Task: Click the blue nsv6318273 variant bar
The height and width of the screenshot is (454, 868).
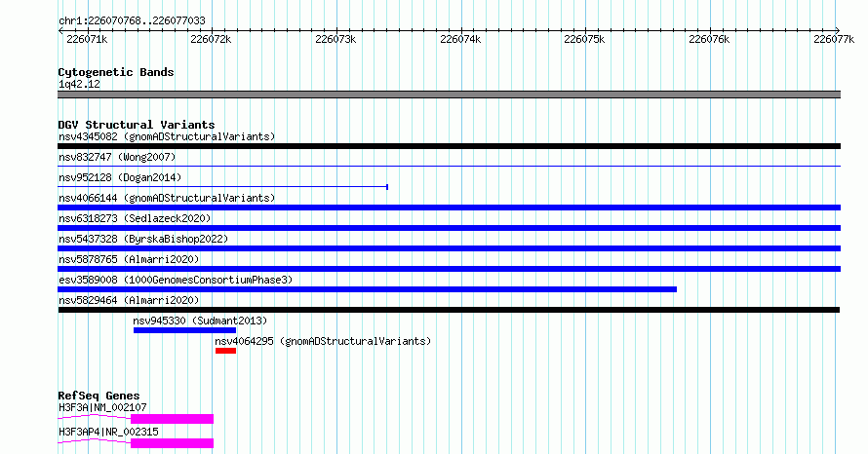Action: pos(449,228)
